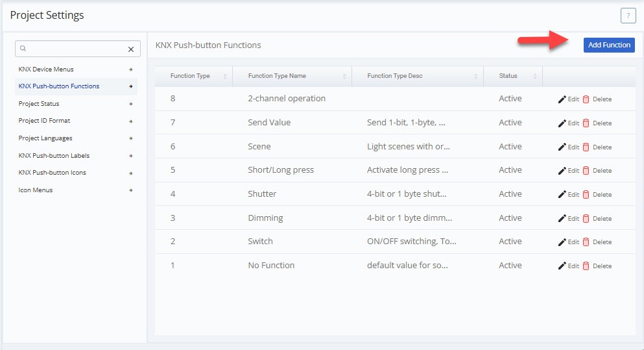
Task: Click Edit link for Dimming
Action: pyautogui.click(x=573, y=218)
